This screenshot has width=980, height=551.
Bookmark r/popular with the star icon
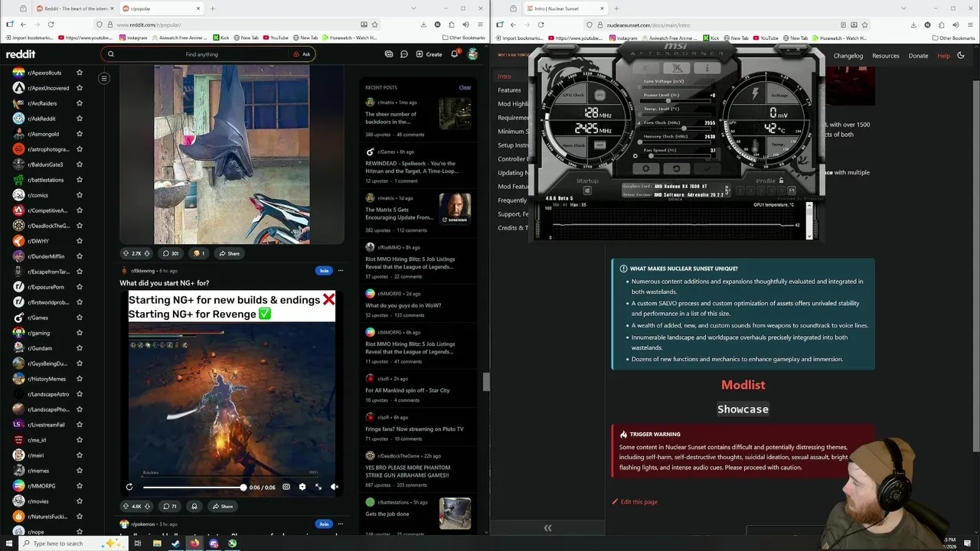[x=374, y=24]
